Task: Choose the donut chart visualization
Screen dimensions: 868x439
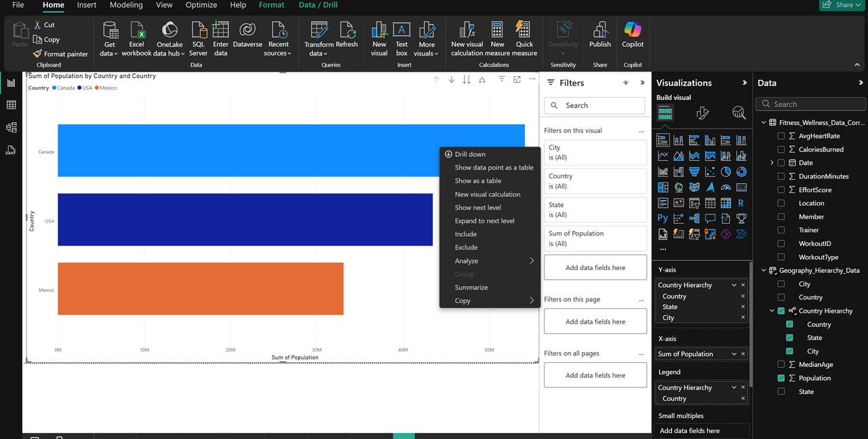Action: tap(741, 172)
